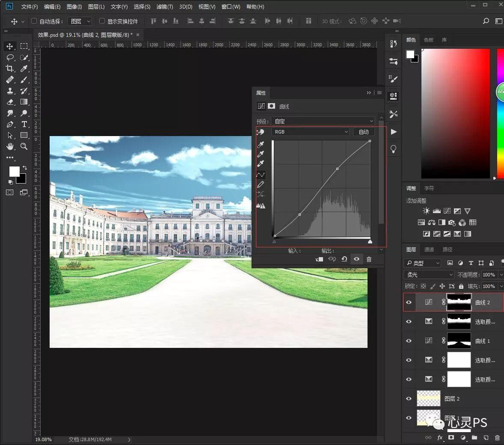Open the RGB channel dropdown in Curves
Viewport: 504px width, 445px height.
pyautogui.click(x=310, y=132)
